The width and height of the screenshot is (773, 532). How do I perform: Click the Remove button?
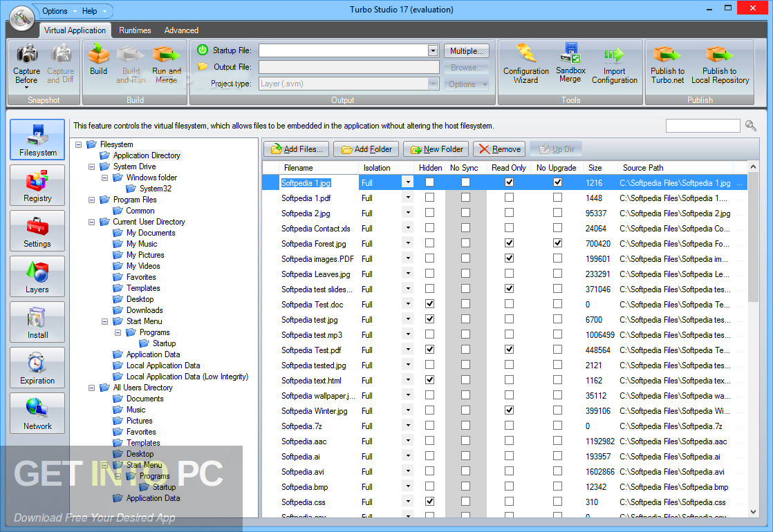[x=499, y=149]
